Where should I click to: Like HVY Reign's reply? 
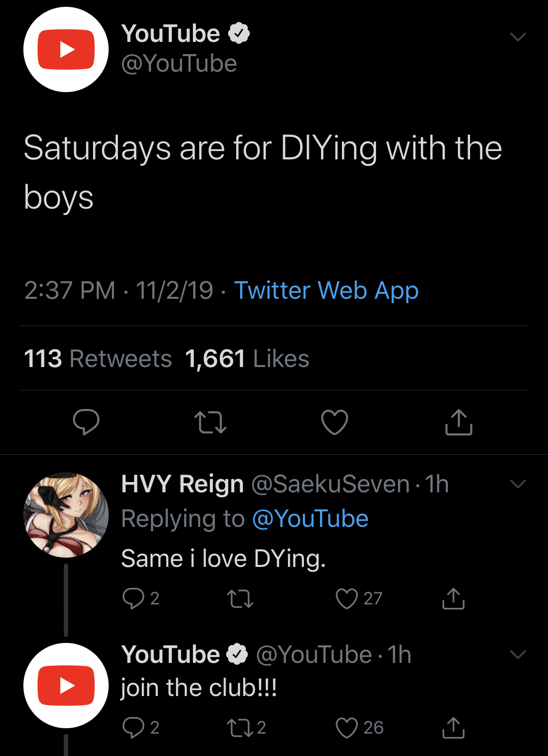(x=347, y=599)
